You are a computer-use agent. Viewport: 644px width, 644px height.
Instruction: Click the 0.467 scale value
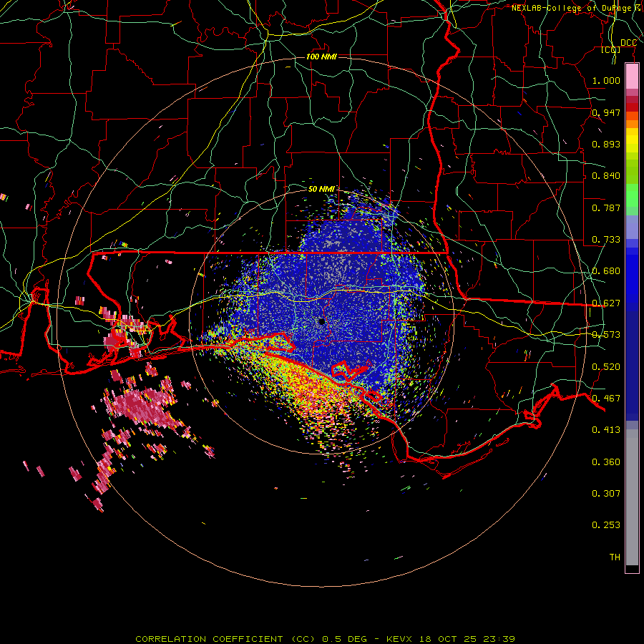point(606,398)
